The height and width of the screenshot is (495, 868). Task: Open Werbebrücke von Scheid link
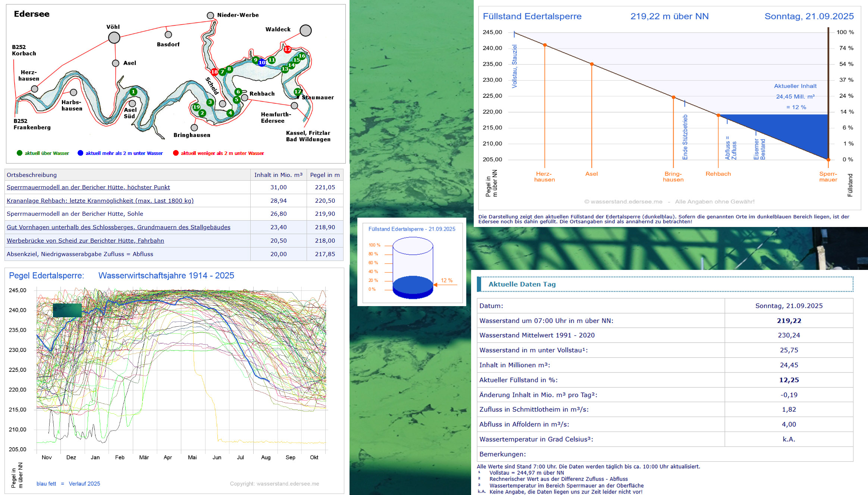coord(85,240)
